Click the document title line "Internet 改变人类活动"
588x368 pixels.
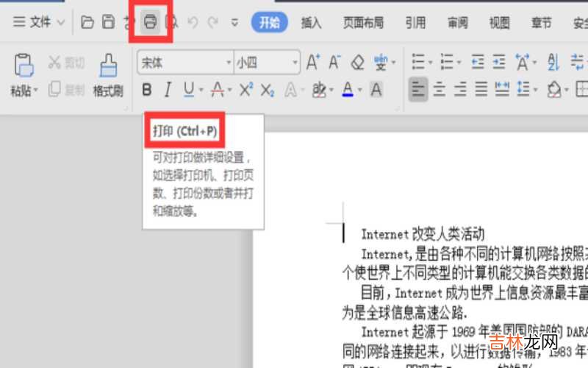[423, 234]
